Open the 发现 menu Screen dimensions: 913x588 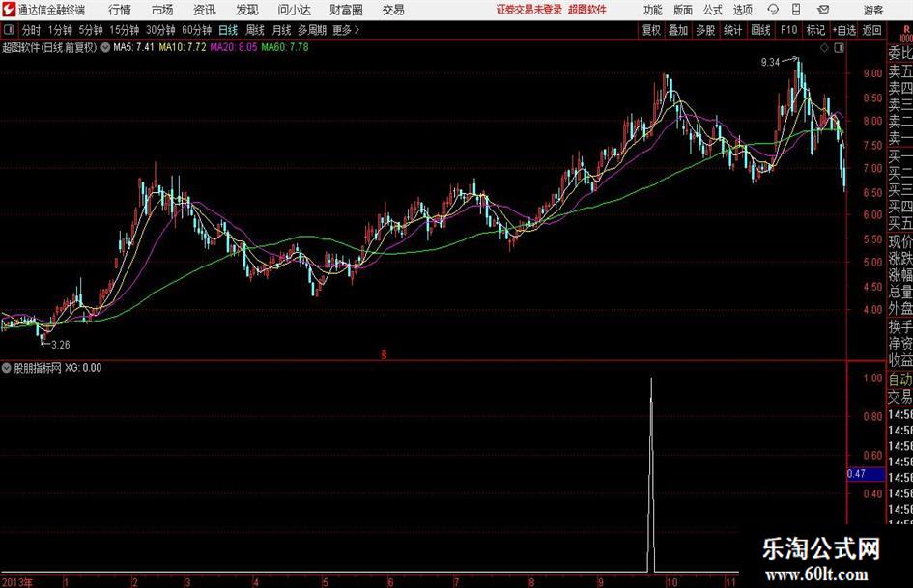[247, 10]
